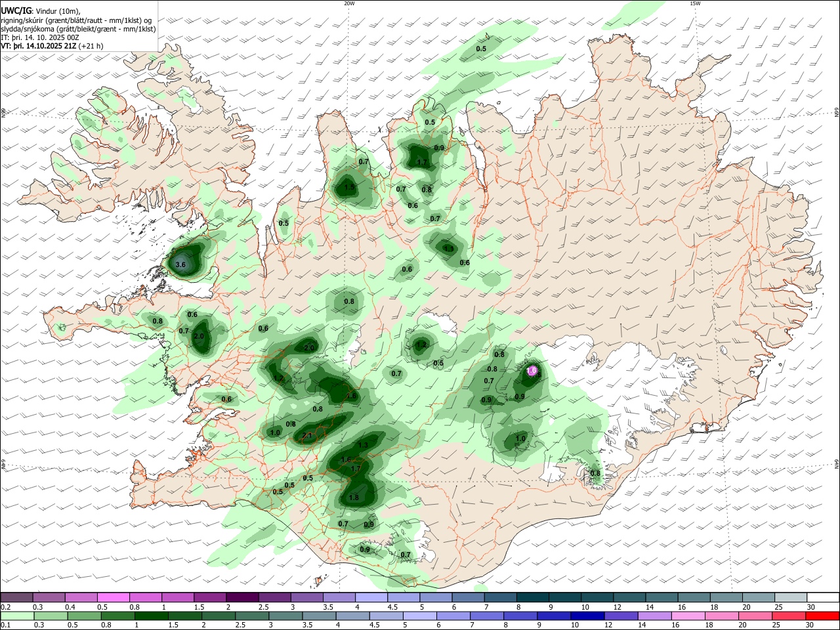Click the 1.5 value on the map
This screenshot has height=630, width=840.
pyautogui.click(x=350, y=188)
